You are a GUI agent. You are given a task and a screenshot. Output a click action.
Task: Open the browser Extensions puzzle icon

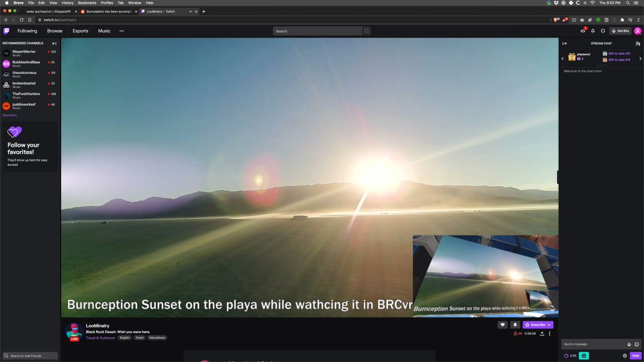coord(622,20)
